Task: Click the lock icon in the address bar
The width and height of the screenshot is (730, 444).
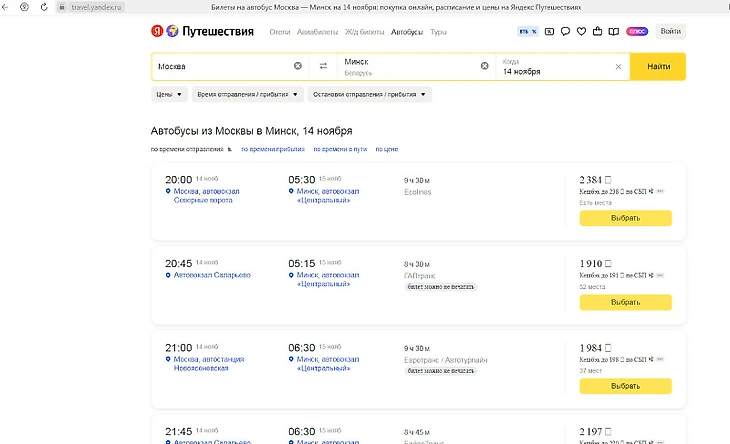Action: [61, 7]
